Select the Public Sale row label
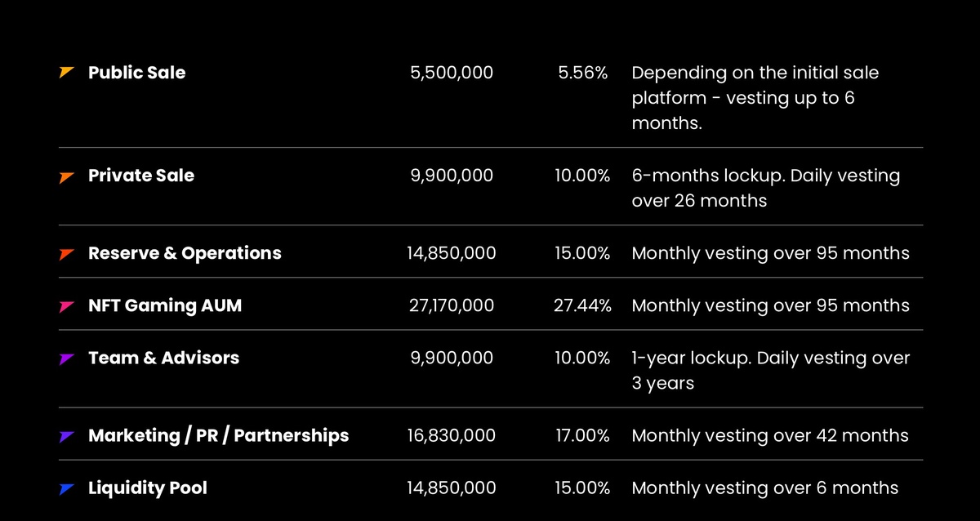The height and width of the screenshot is (521, 980). tap(136, 73)
